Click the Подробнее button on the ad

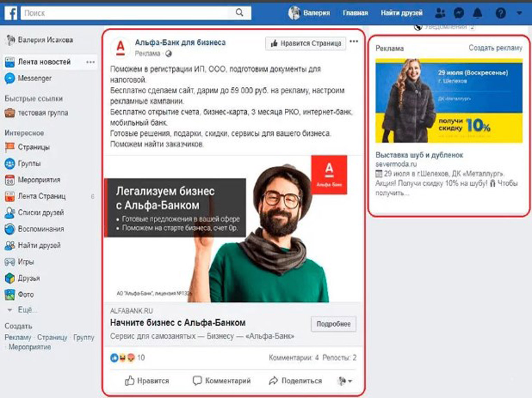333,324
